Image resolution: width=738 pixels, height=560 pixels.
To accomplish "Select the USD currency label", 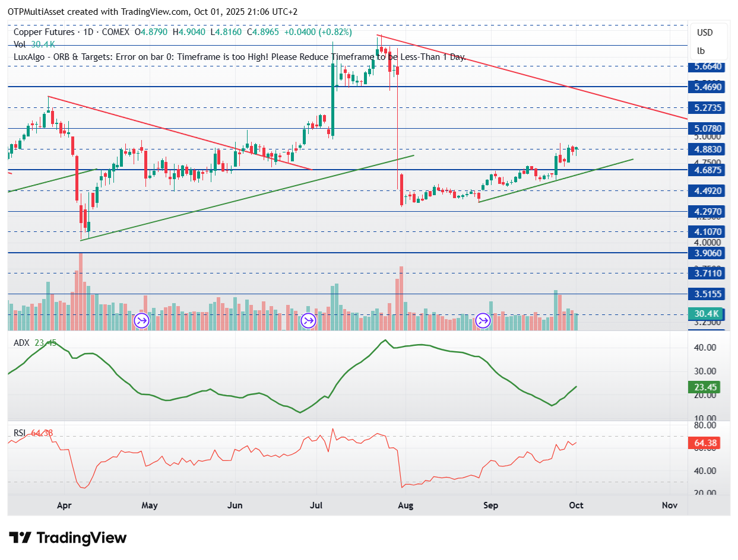I will pos(705,33).
